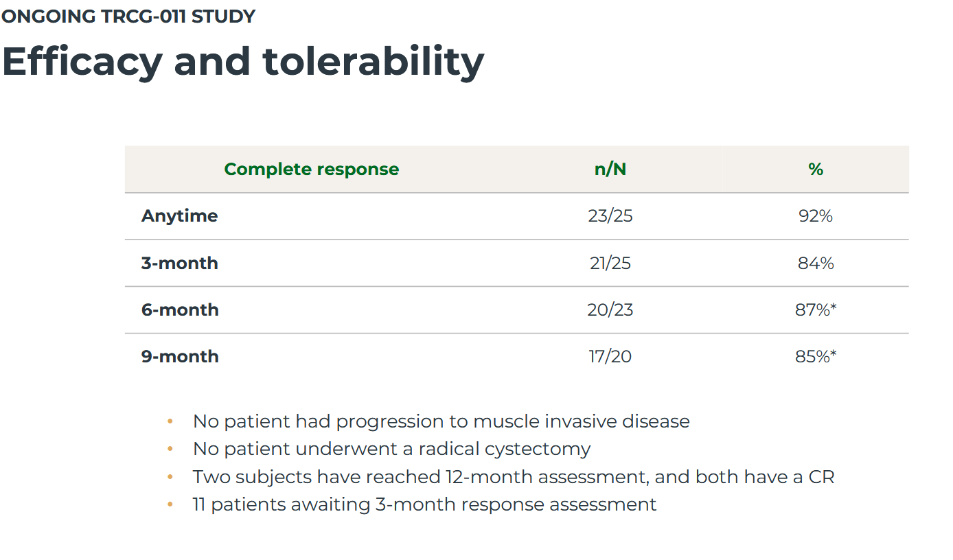
Task: Click the 84% value in the table
Action: pyautogui.click(x=816, y=264)
